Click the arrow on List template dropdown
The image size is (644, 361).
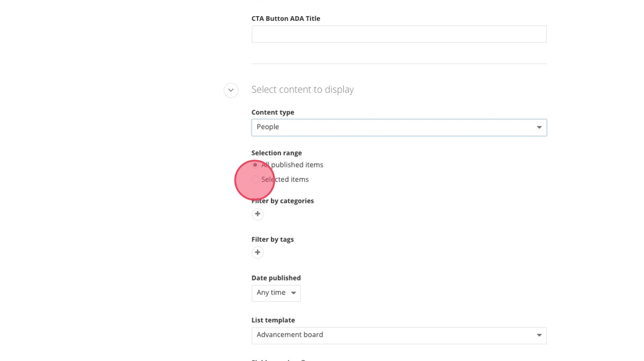[539, 335]
